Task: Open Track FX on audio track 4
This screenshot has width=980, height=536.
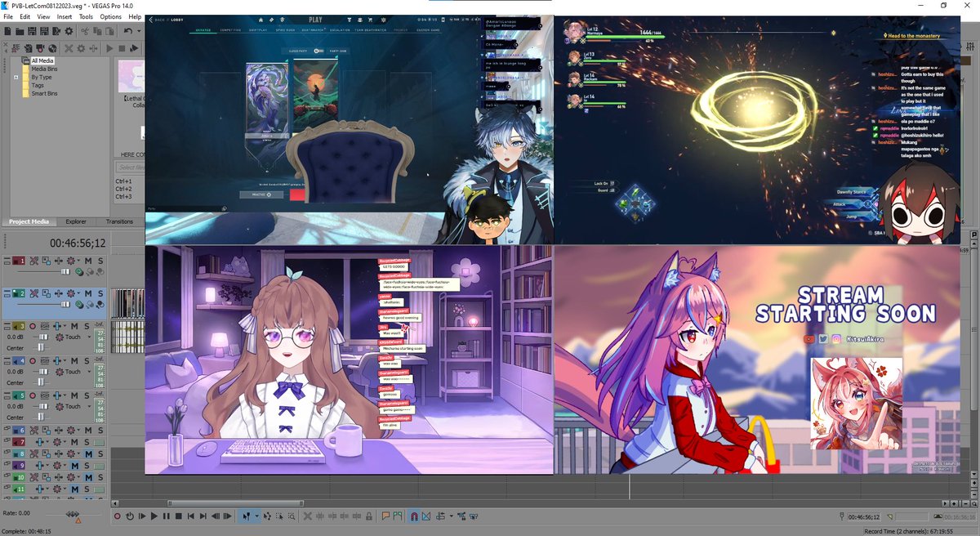Action: 56,360
